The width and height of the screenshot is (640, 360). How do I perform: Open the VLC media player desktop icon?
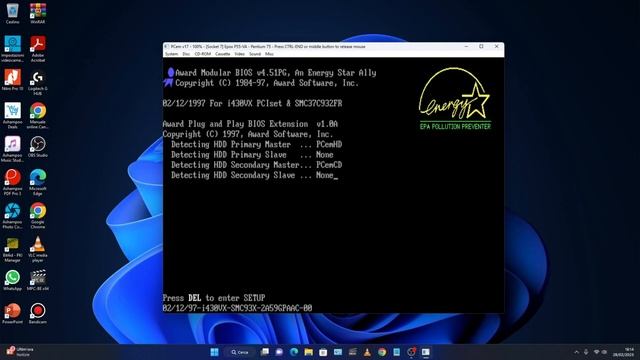tap(38, 249)
